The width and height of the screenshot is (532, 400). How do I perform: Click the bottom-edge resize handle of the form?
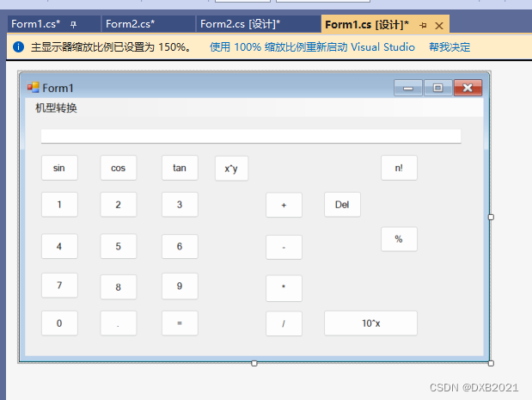254,363
